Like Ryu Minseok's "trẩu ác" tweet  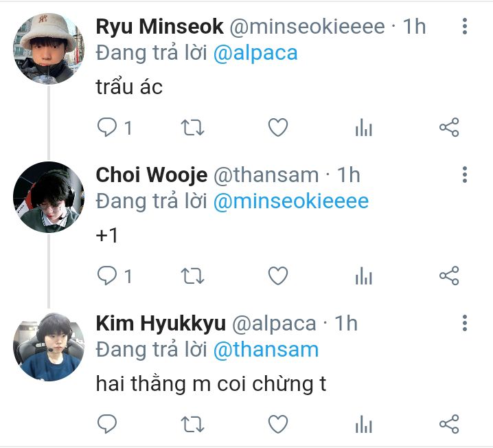pyautogui.click(x=277, y=128)
